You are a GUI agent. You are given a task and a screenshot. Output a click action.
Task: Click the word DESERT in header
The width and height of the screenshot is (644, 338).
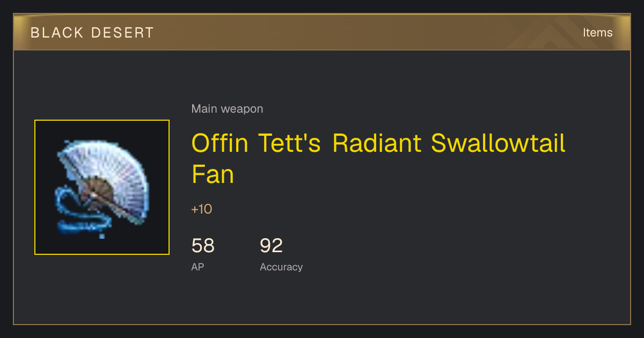point(122,33)
